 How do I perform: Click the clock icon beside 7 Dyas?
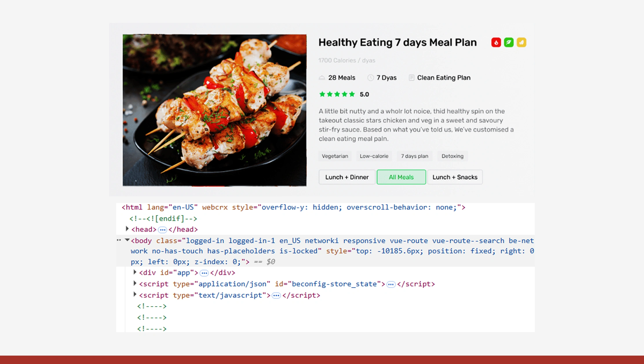[370, 78]
